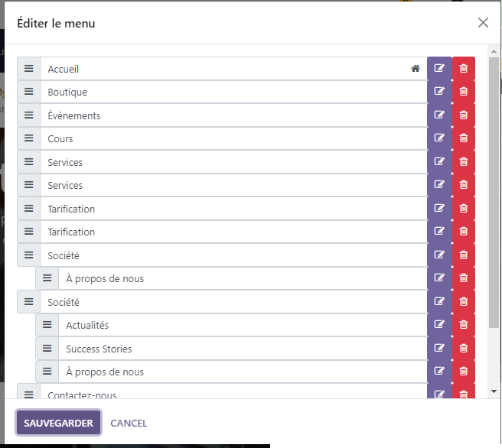Click the trash icon for Cours
Screen dimensions: 502x448
point(464,138)
